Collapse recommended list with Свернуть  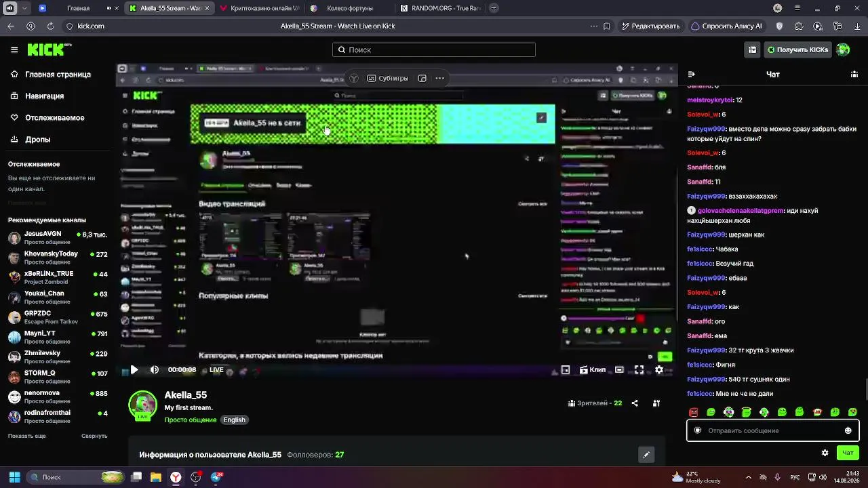(x=94, y=436)
